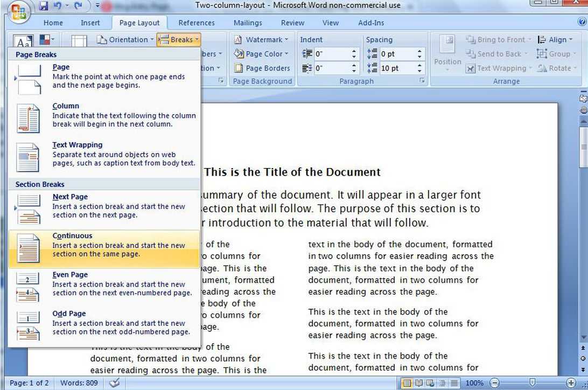Click the Position icon in Arrange
Image resolution: width=588 pixels, height=390 pixels.
[447, 44]
